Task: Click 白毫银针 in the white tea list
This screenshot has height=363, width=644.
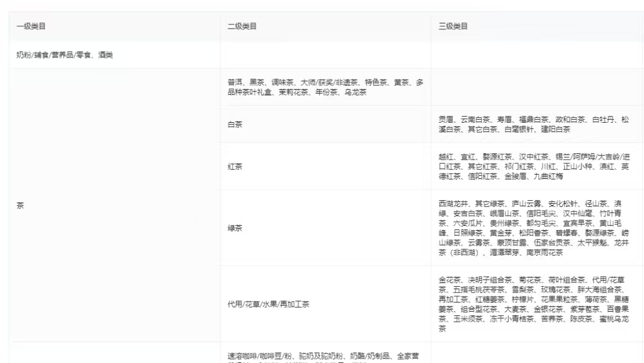Action: coord(516,129)
